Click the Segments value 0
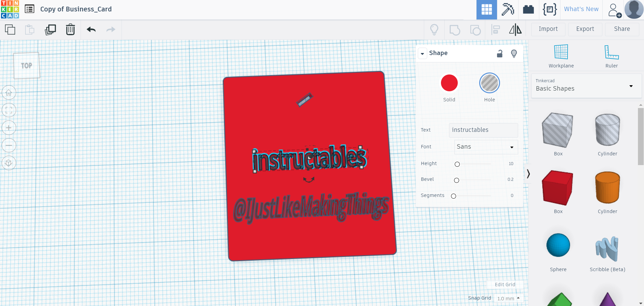Viewport: 644px width, 306px height. (x=512, y=196)
